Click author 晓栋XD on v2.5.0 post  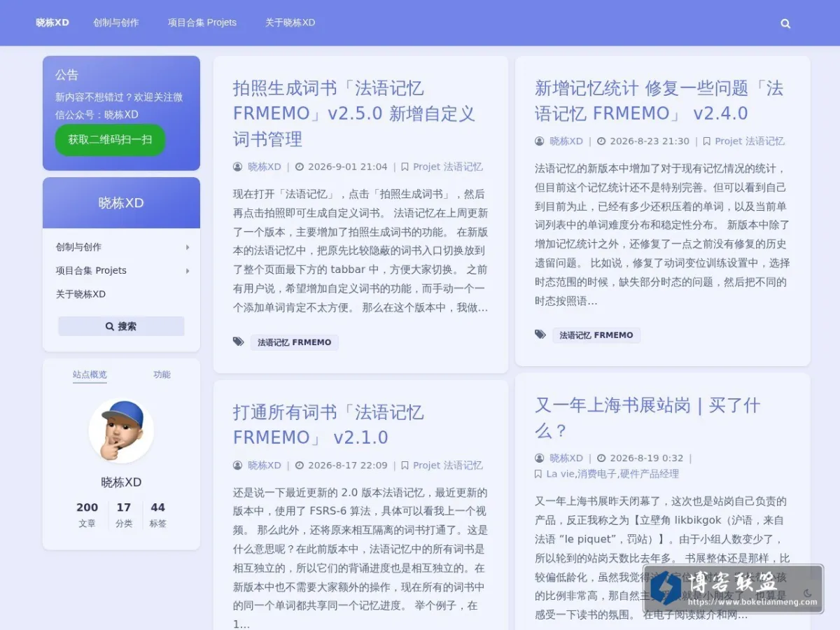pyautogui.click(x=265, y=167)
